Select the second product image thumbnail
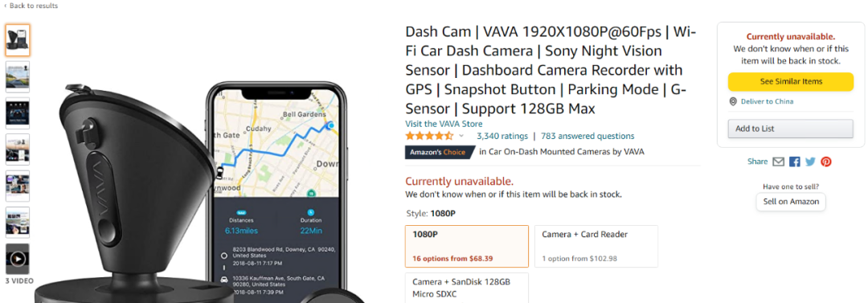 (18, 76)
